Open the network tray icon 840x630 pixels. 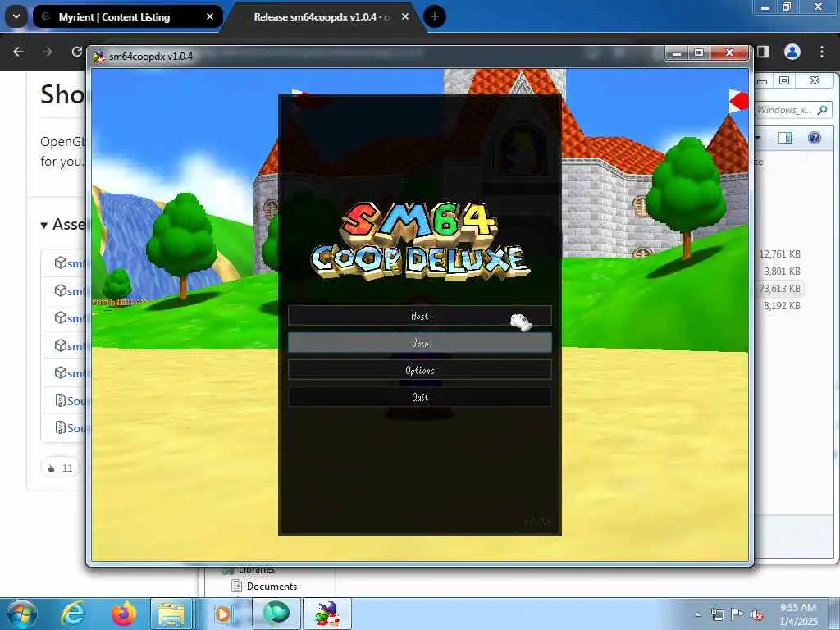(717, 614)
